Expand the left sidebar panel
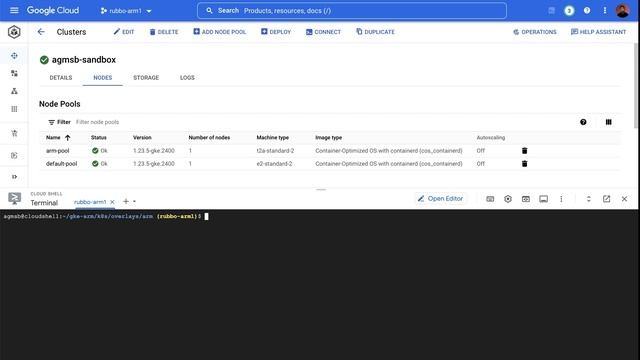The height and width of the screenshot is (360, 640). point(14,177)
